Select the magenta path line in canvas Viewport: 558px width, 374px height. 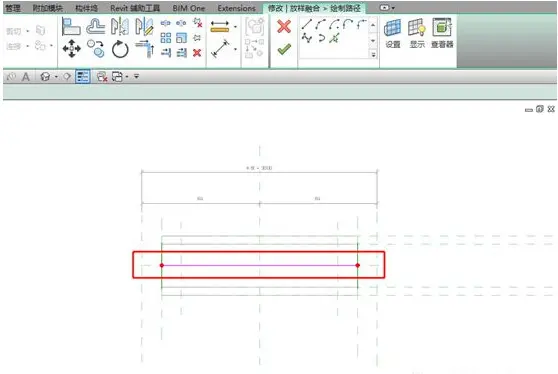coord(260,265)
